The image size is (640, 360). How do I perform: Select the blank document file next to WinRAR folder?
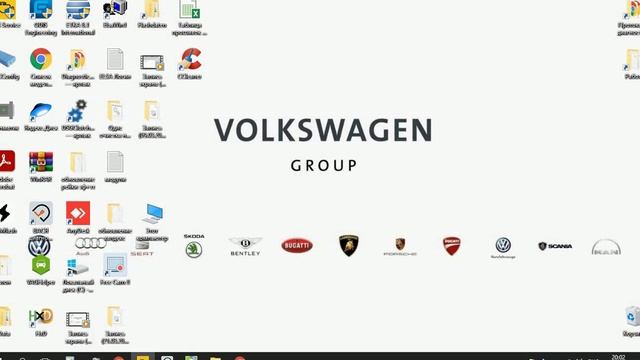pyautogui.click(x=115, y=162)
